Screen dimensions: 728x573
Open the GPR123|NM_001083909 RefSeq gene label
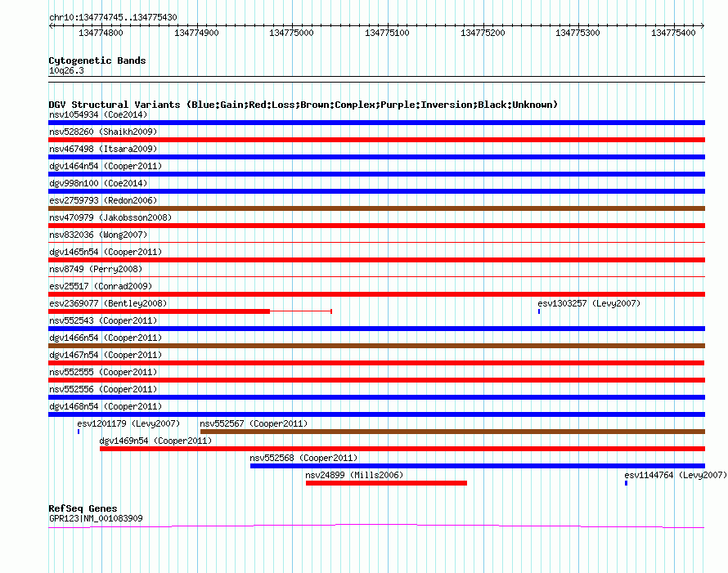tap(96, 518)
